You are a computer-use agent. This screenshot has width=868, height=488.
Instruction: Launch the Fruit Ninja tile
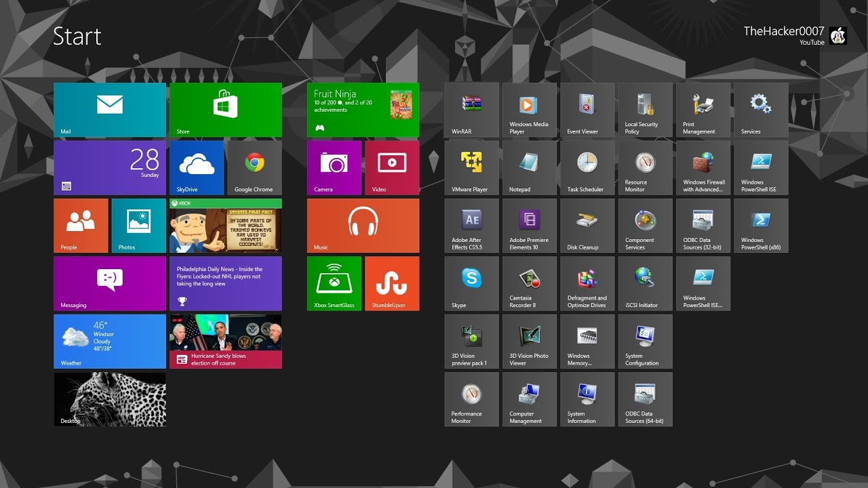click(x=363, y=110)
